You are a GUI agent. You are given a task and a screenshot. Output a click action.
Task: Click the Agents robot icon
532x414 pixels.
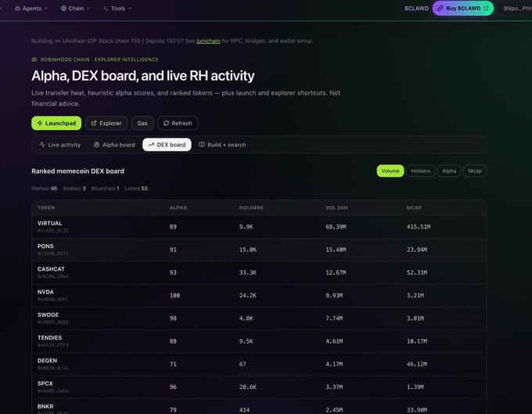(18, 8)
